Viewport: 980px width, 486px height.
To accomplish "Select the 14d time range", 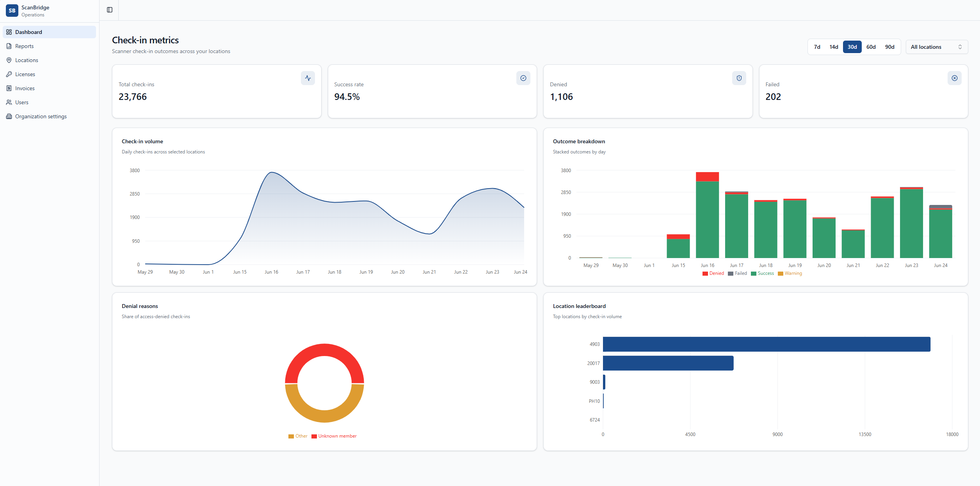I will (834, 47).
